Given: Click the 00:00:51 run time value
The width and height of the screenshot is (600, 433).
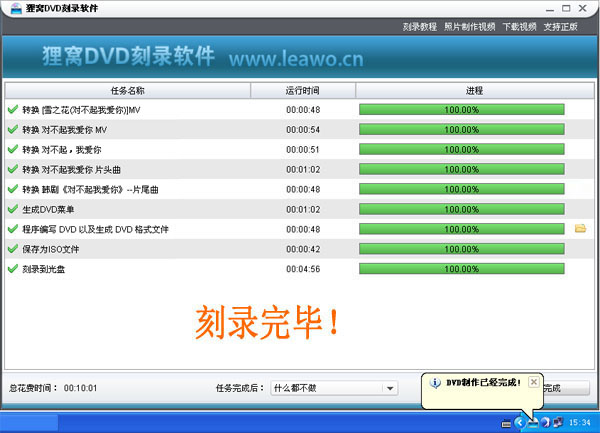Looking at the screenshot, I should click(303, 150).
